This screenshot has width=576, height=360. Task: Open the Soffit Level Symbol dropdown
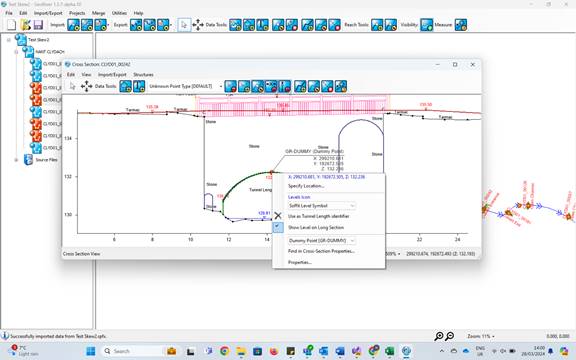click(x=321, y=206)
